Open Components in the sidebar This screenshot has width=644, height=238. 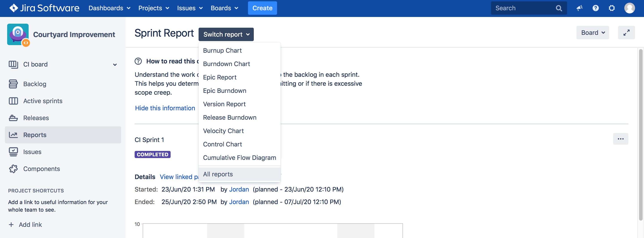[63, 169]
